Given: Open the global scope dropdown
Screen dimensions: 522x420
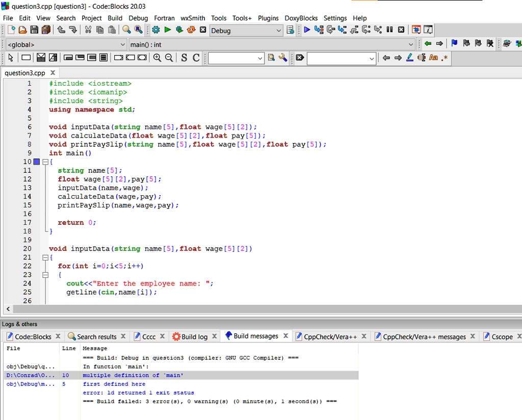Looking at the screenshot, I should [x=66, y=44].
